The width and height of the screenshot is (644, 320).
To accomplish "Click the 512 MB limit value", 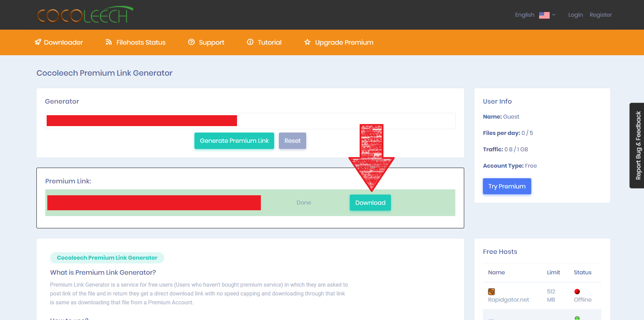I will tap(551, 296).
